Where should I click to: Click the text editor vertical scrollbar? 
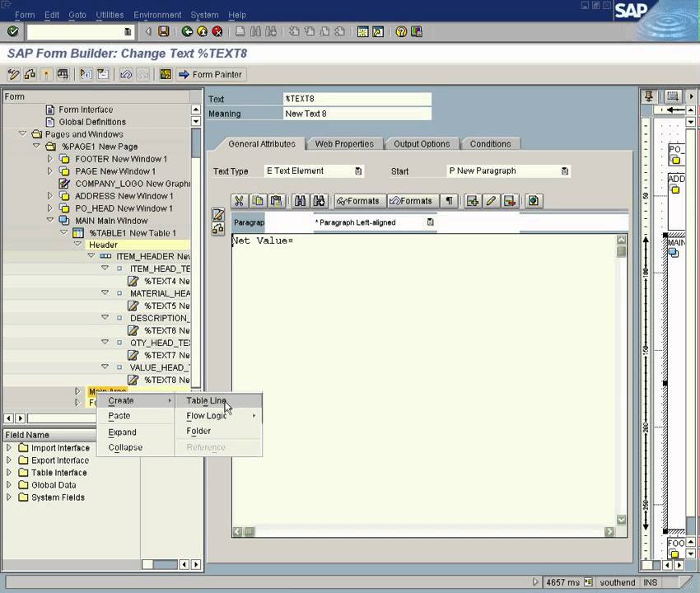[621, 380]
